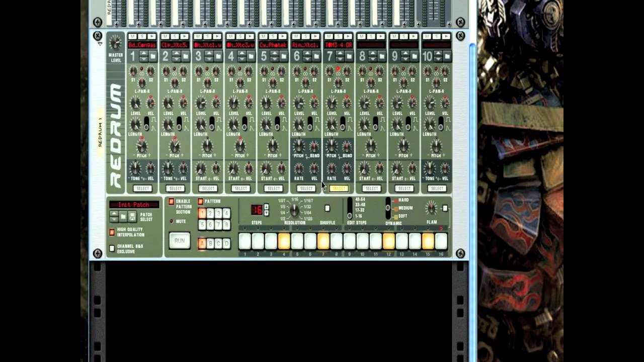Image resolution: width=644 pixels, height=362 pixels.
Task: Click channel 2 sample up/down arrows
Action: (x=177, y=56)
